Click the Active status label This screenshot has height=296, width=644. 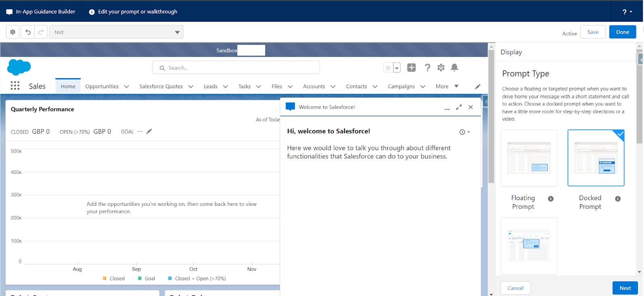(570, 34)
